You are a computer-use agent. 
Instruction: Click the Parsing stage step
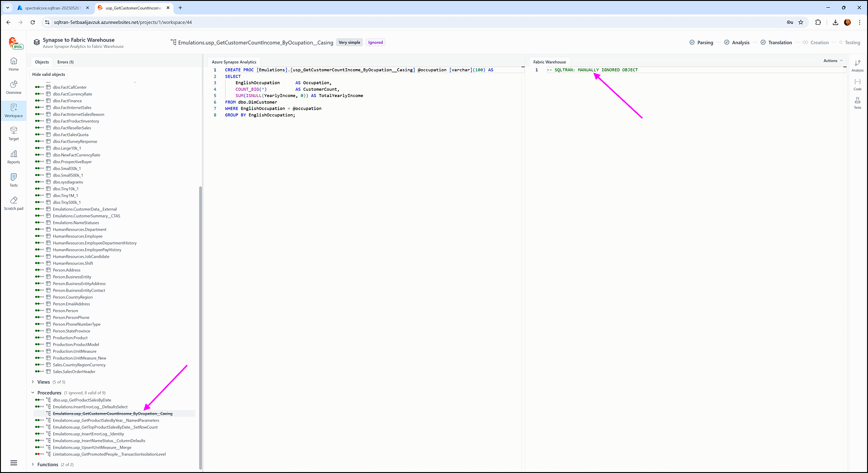(705, 42)
